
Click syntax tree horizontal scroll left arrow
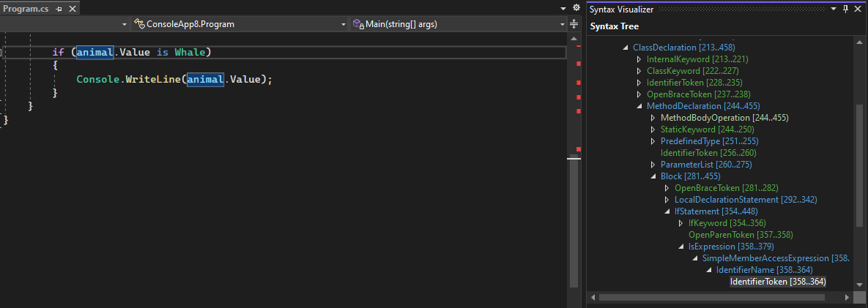coord(594,298)
